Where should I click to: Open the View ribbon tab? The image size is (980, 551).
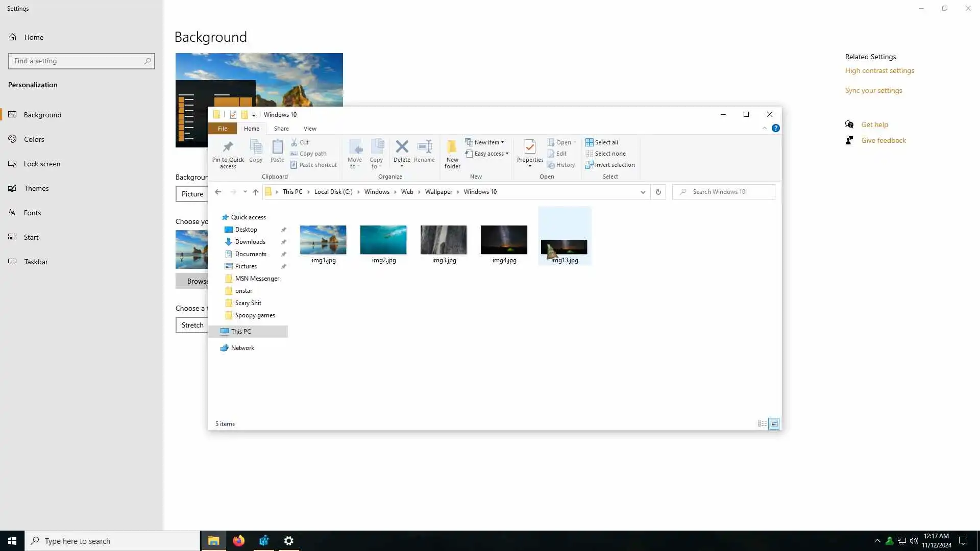coord(310,129)
